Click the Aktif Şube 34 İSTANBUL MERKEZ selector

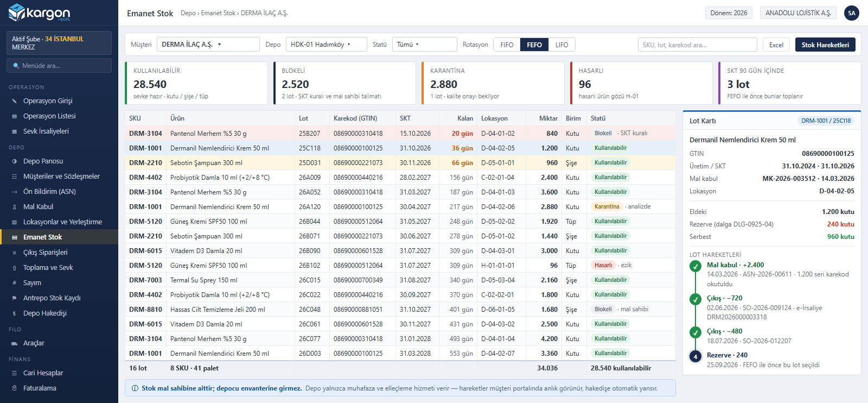[x=59, y=43]
